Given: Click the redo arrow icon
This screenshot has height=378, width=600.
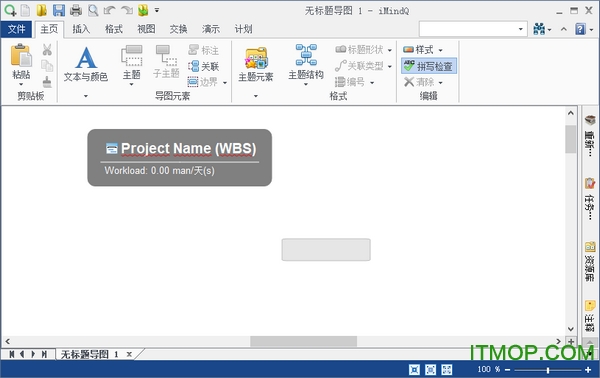Looking at the screenshot, I should coord(127,10).
